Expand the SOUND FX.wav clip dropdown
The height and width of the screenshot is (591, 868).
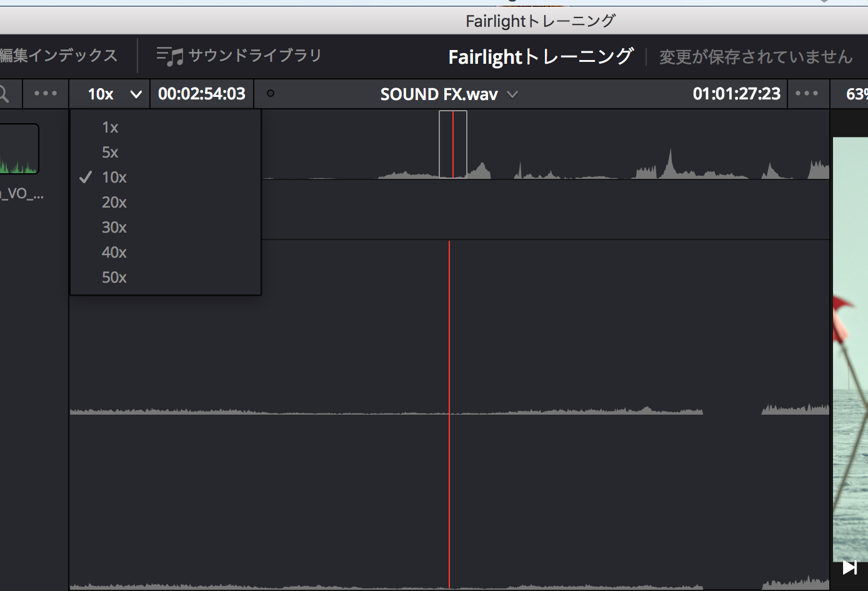point(512,94)
